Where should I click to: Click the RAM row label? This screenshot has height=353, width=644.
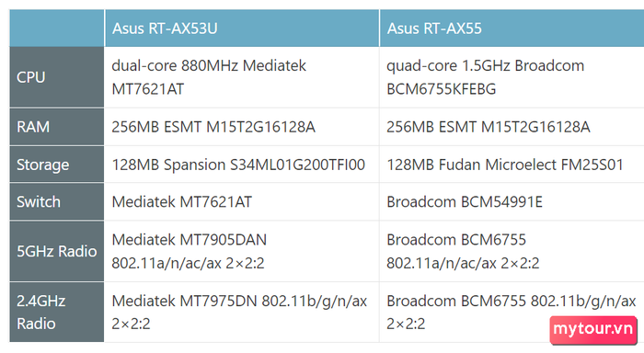click(x=57, y=127)
